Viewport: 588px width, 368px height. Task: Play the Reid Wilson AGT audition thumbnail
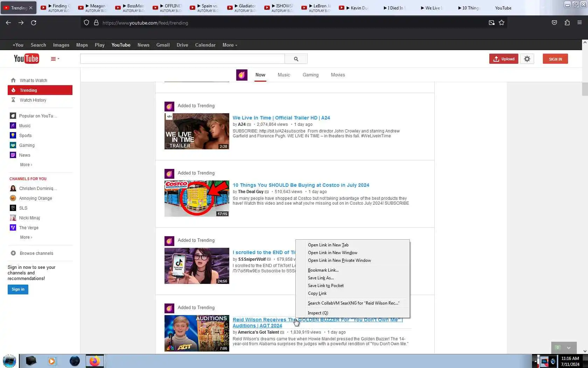tap(197, 333)
